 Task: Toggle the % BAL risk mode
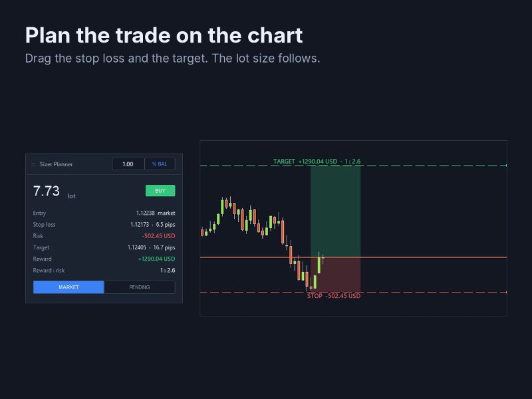point(160,164)
